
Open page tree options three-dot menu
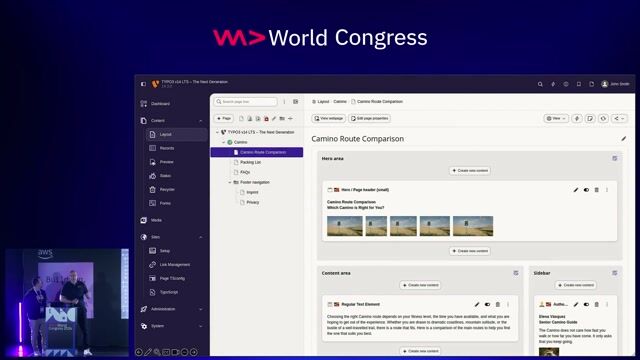click(x=284, y=102)
